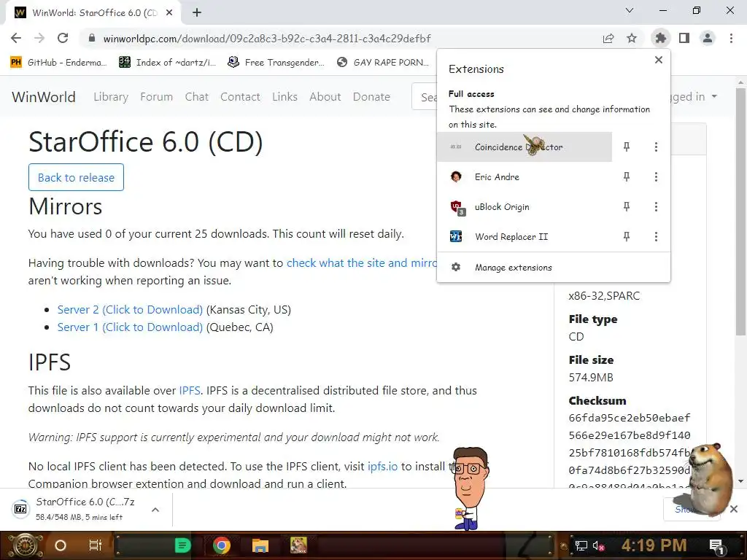Pin the Eric Andre extension
Screen dimensions: 747x560
pos(627,176)
